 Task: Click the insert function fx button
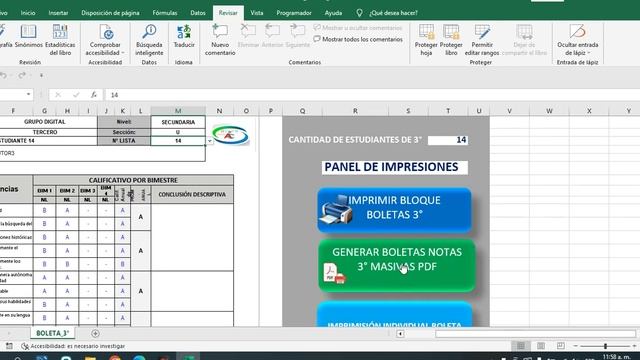[94, 95]
